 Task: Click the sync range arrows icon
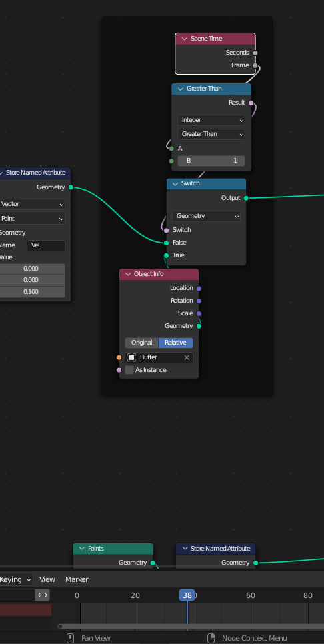pos(43,595)
